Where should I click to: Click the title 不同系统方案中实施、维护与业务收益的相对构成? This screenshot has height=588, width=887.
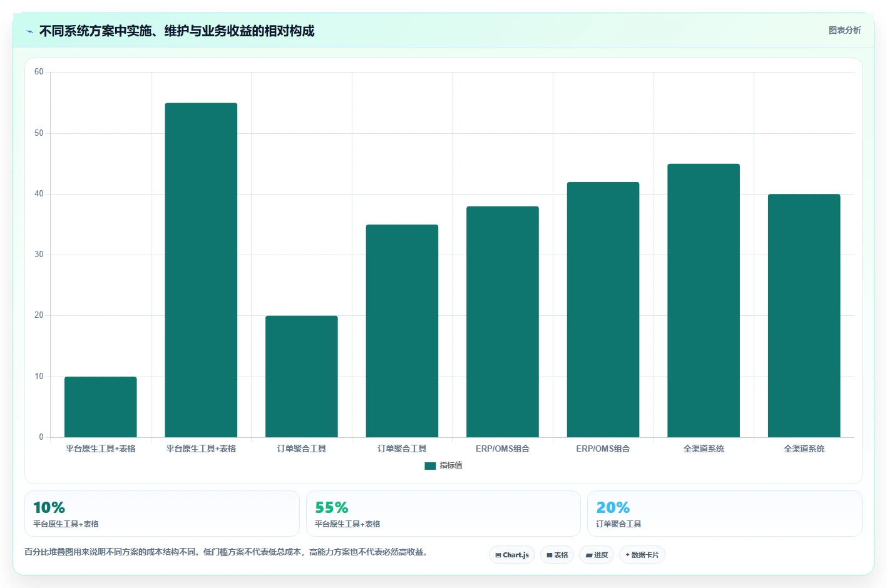177,31
